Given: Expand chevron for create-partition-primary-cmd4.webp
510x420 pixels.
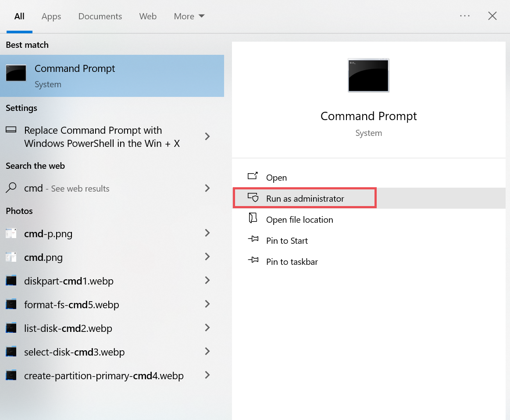Looking at the screenshot, I should [x=207, y=375].
